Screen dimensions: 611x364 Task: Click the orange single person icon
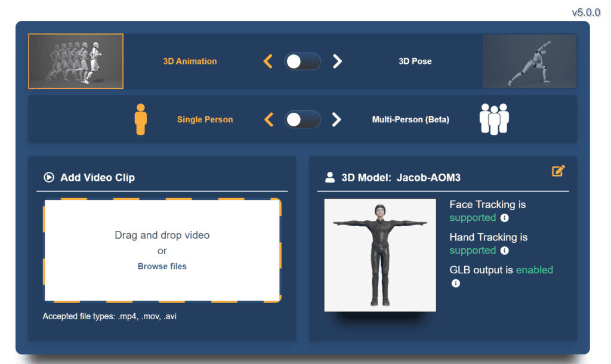pos(141,119)
